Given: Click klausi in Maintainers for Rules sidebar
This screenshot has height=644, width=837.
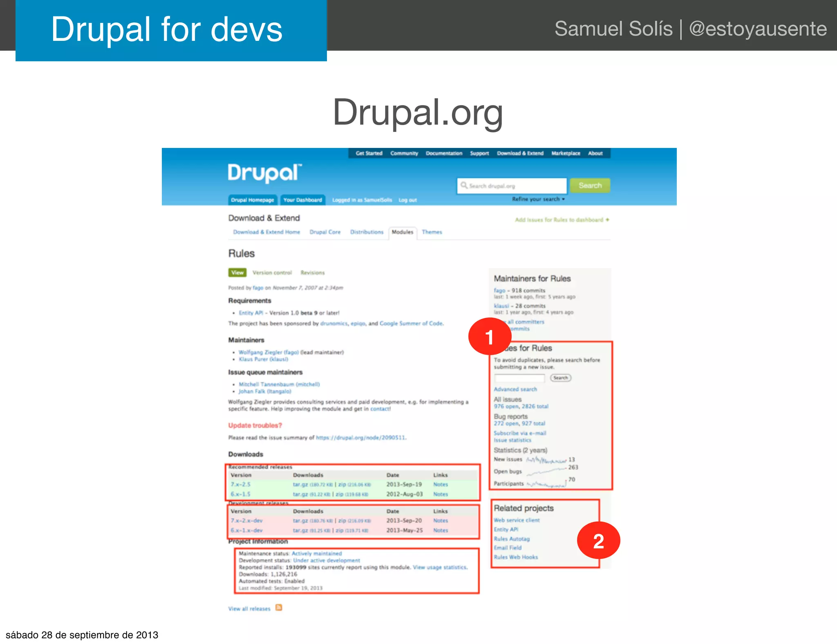Looking at the screenshot, I should pos(501,306).
